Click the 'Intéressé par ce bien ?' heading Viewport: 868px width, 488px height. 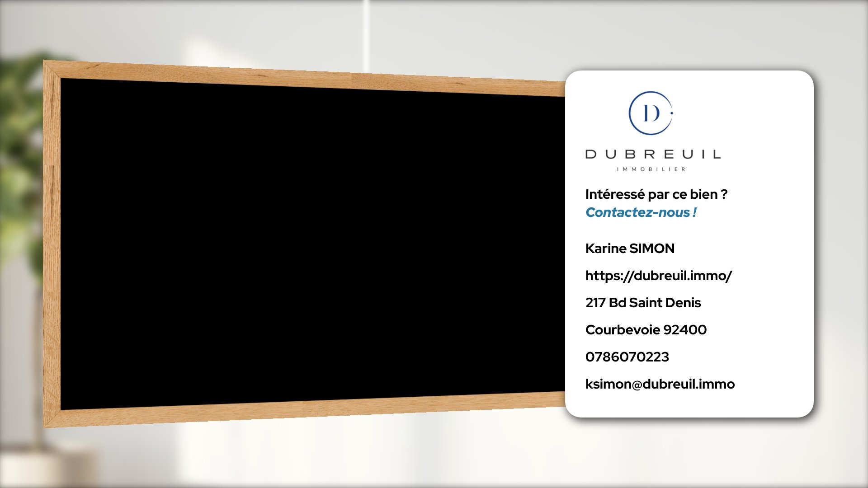click(x=656, y=194)
